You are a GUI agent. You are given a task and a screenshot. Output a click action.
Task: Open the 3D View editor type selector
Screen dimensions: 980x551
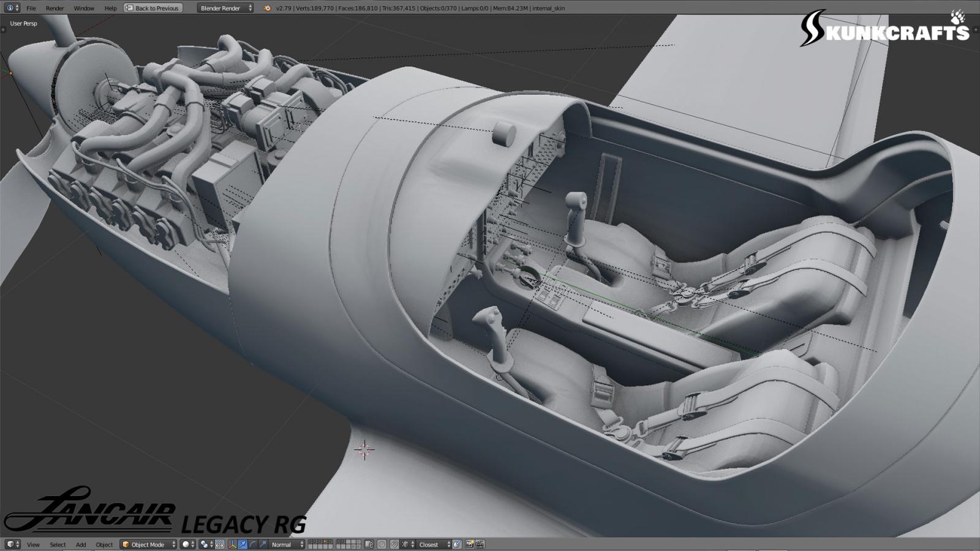(13, 544)
